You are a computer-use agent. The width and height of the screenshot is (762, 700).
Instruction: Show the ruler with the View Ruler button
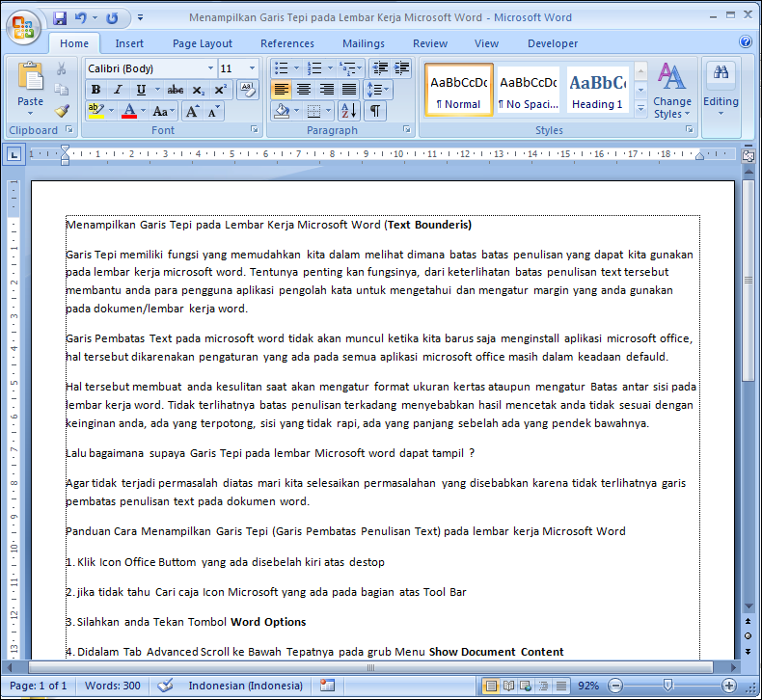(748, 155)
